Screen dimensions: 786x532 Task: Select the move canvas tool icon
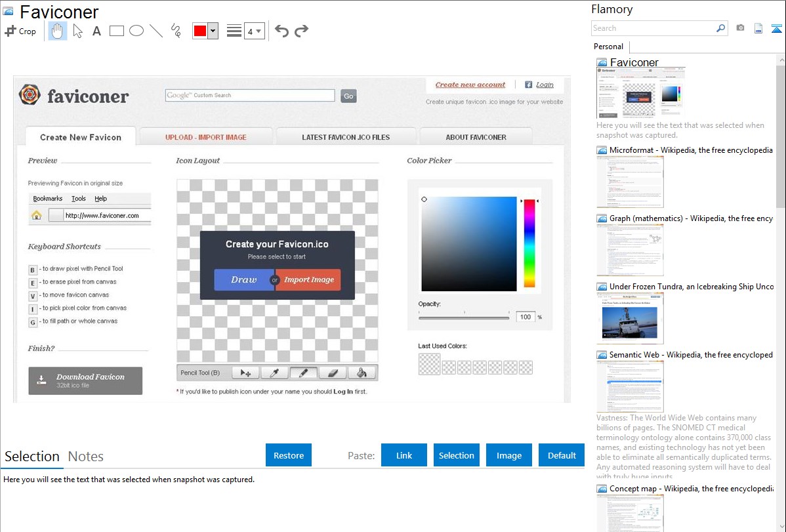pos(245,373)
